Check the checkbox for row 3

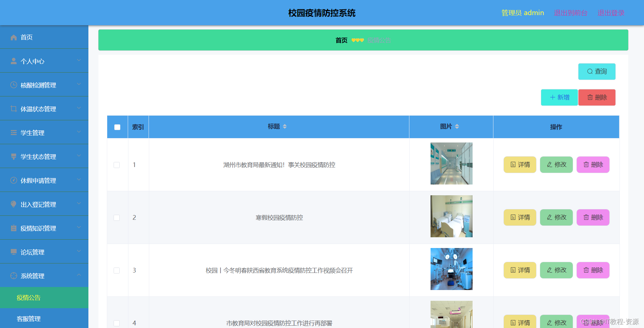117,271
